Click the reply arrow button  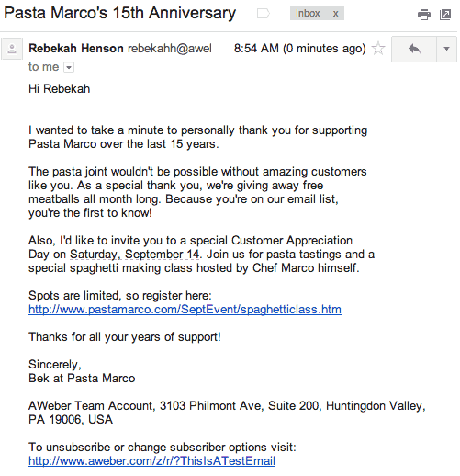click(x=414, y=49)
